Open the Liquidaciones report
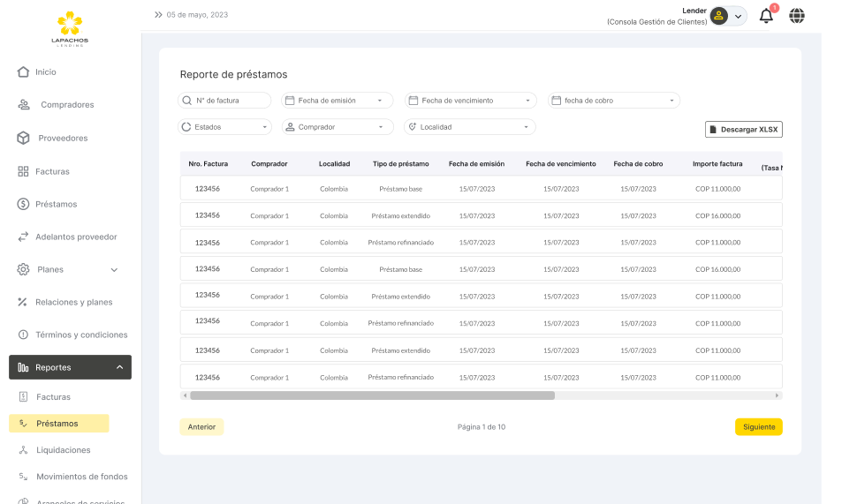Screen dimensions: 842x504 (x=63, y=450)
